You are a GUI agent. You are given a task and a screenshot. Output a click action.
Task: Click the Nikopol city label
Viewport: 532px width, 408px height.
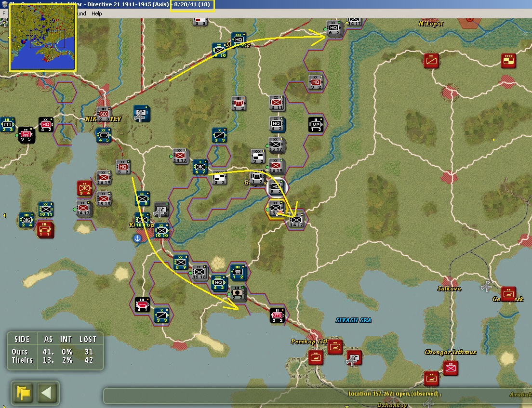click(431, 24)
